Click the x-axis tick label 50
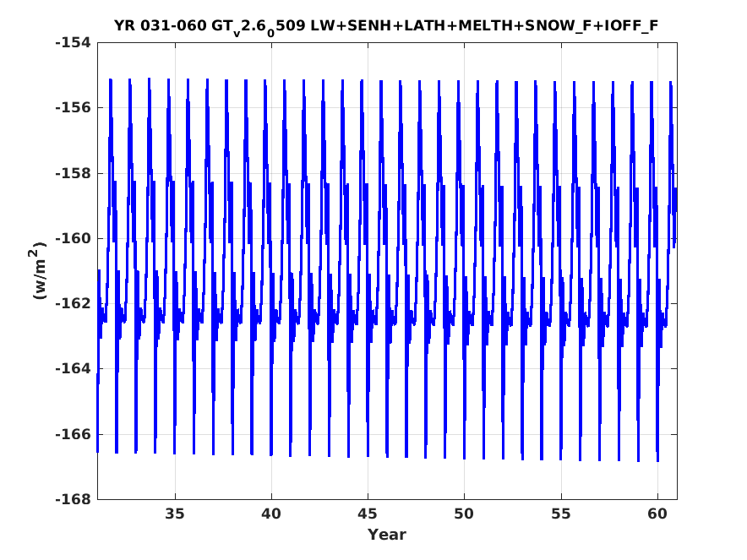This screenshot has width=747, height=560. click(465, 514)
